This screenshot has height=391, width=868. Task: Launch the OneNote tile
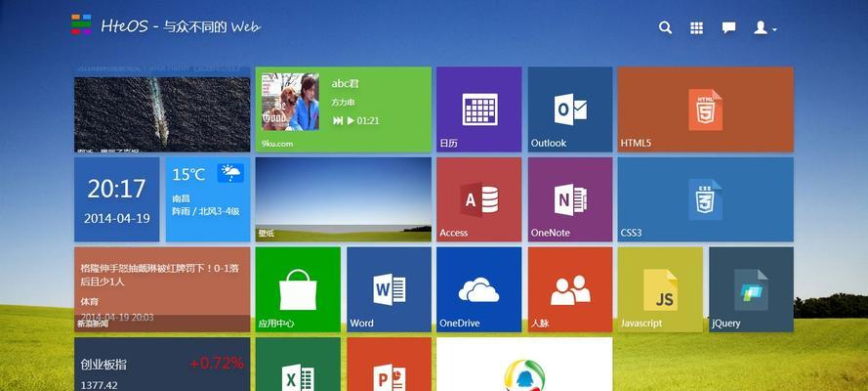point(570,199)
